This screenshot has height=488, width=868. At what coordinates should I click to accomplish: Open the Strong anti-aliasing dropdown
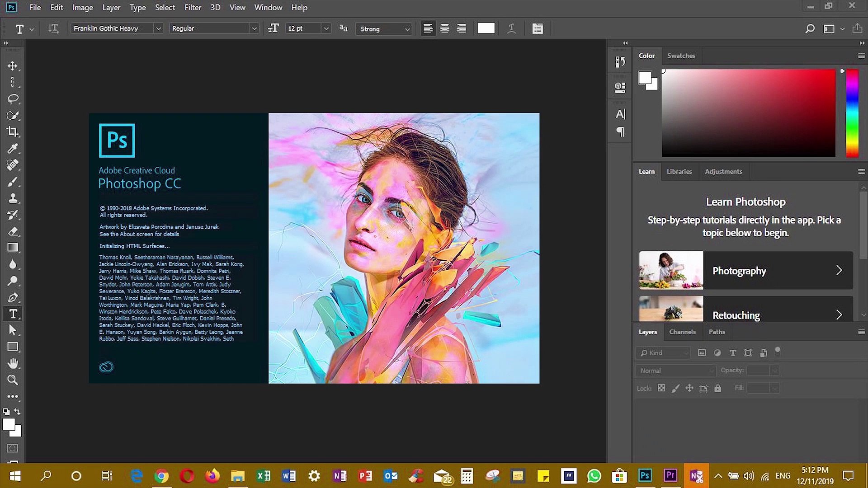point(384,28)
